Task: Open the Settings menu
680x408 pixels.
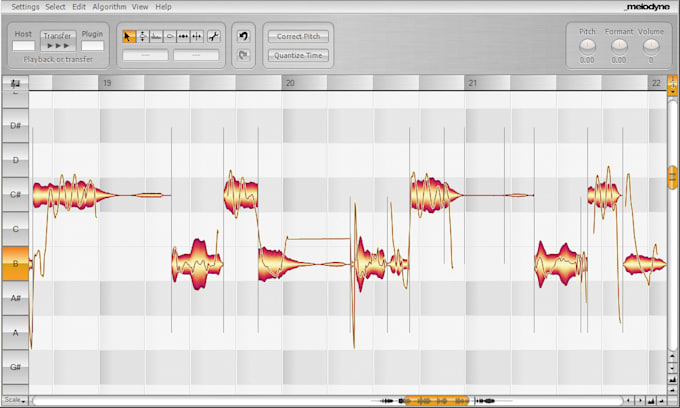Action: pyautogui.click(x=25, y=7)
